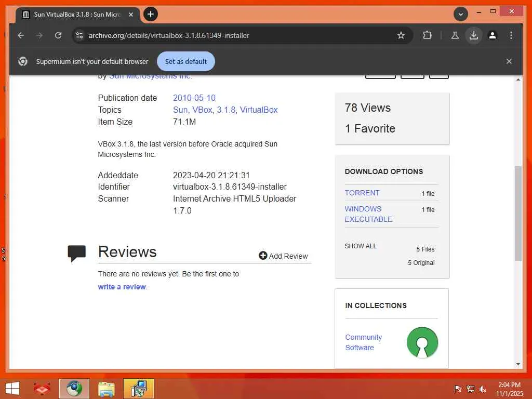Open the VBox topic link
This screenshot has height=399, width=532.
pyautogui.click(x=203, y=110)
